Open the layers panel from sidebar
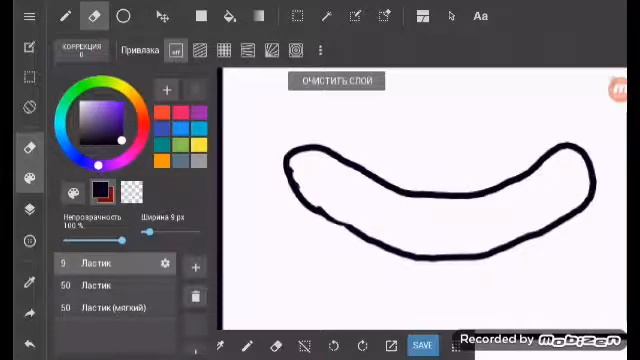Screen dimensions: 640x360 [29, 209]
